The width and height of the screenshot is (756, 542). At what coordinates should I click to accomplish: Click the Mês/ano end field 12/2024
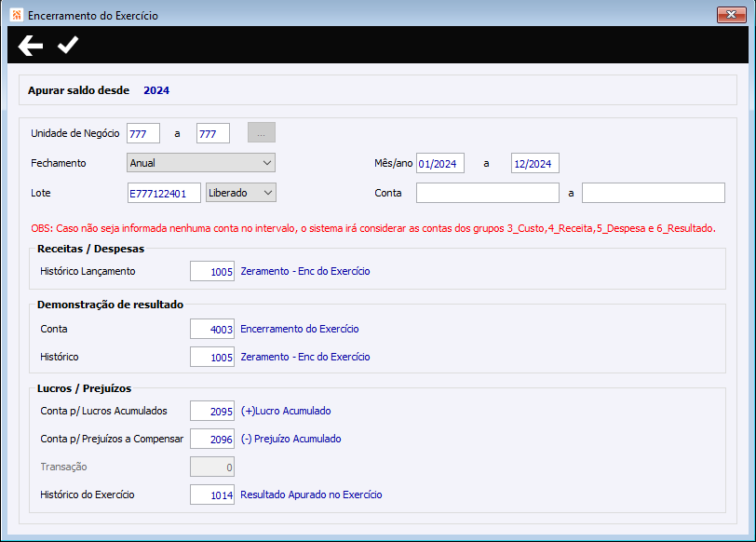[x=535, y=164]
